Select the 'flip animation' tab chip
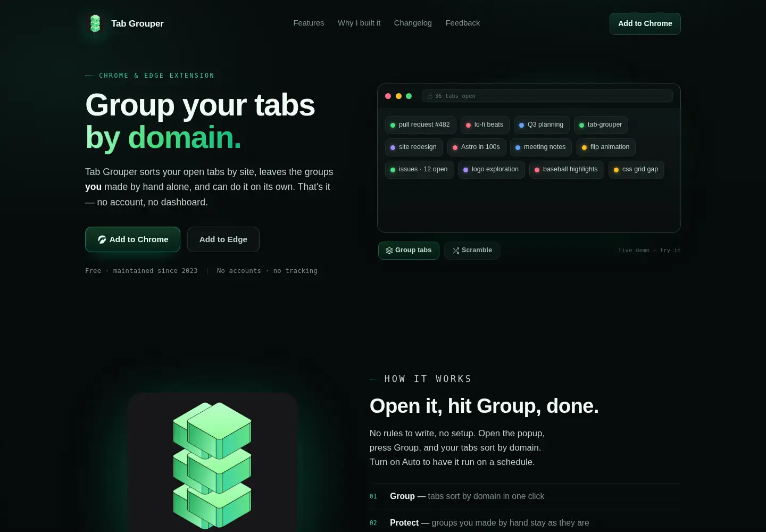Image resolution: width=766 pixels, height=532 pixels. 606,147
